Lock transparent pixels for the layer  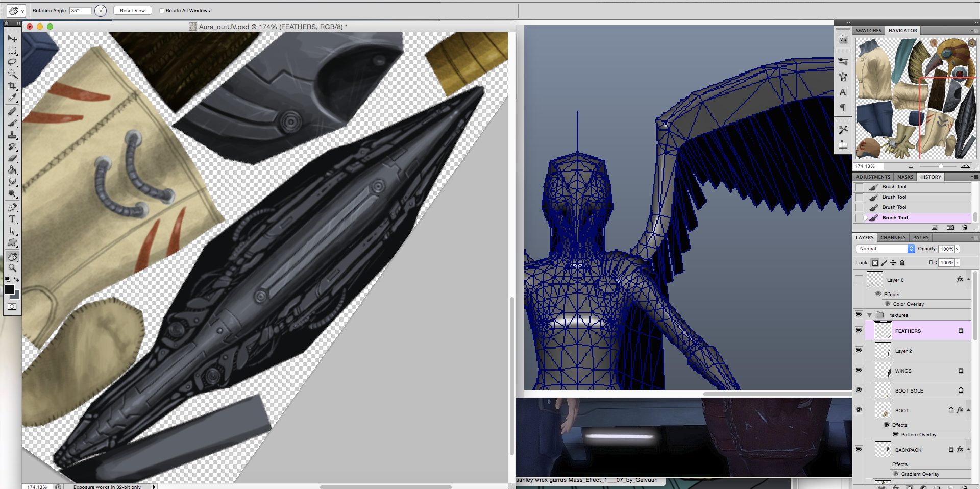[x=875, y=263]
